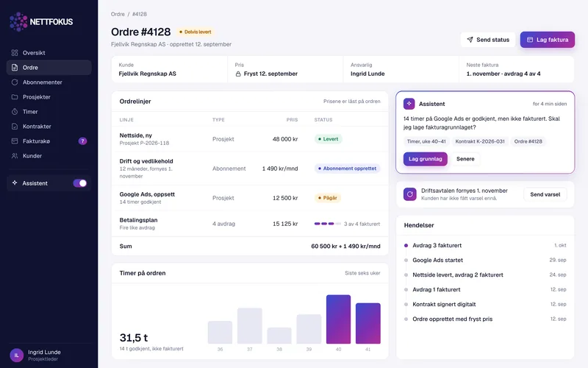
Task: Click the Abonnementer refresh icon
Action: click(15, 82)
